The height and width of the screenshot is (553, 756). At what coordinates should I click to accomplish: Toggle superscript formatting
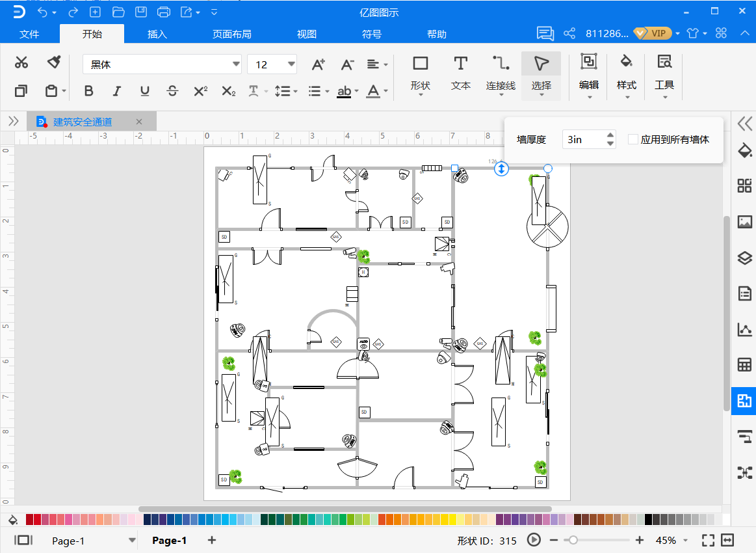point(201,90)
